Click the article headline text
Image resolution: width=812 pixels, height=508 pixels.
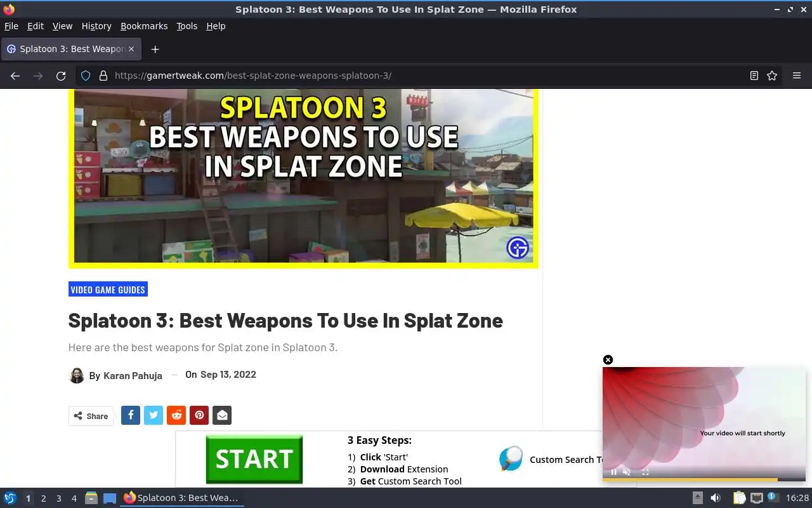[x=285, y=321]
